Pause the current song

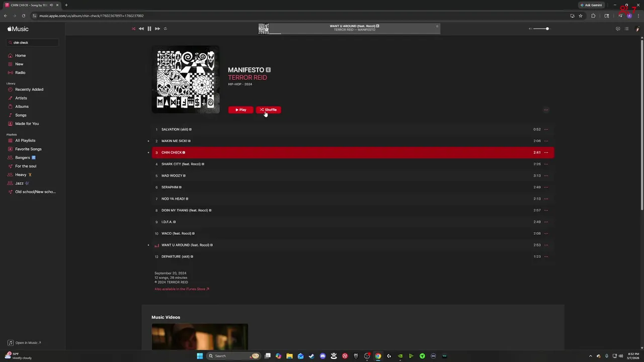[149, 29]
